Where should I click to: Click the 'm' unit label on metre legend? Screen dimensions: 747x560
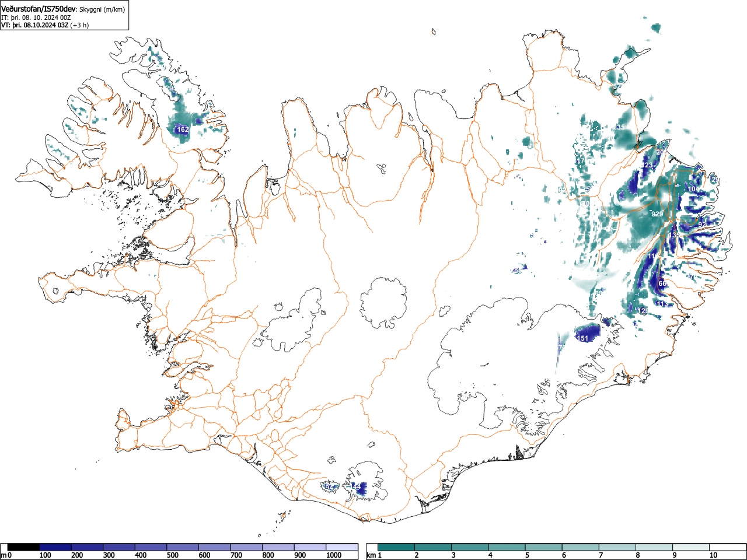pos(4,555)
